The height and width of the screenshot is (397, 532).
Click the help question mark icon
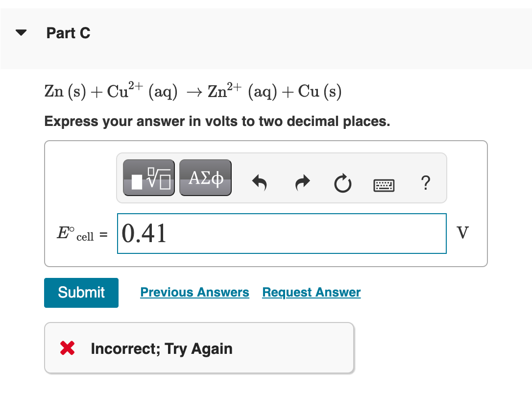[425, 184]
